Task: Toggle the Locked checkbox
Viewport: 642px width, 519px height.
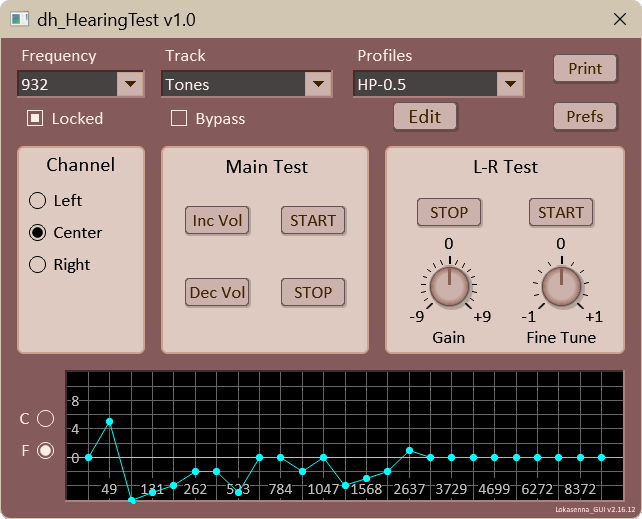Action: [x=35, y=118]
